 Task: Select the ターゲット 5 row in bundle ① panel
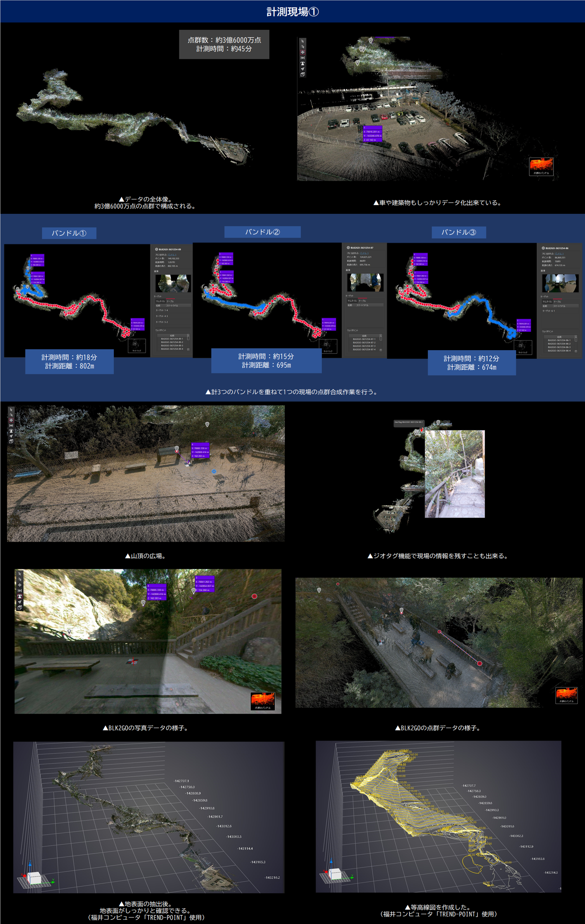click(x=174, y=322)
